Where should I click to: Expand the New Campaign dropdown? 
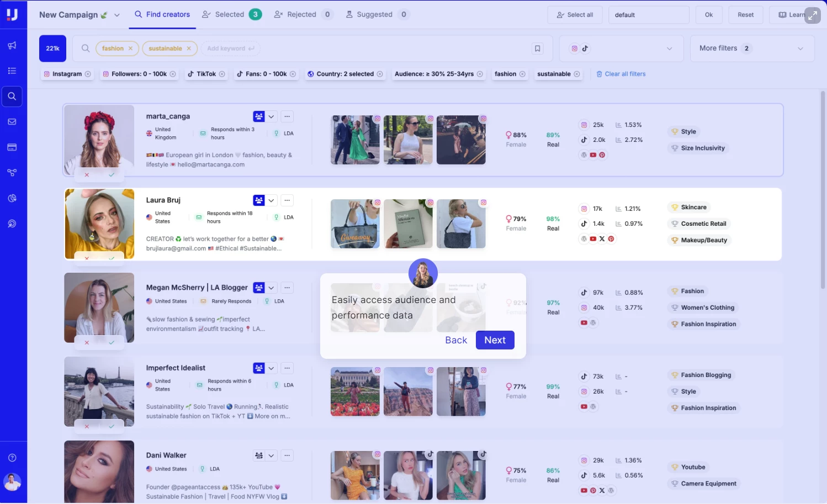pos(117,15)
